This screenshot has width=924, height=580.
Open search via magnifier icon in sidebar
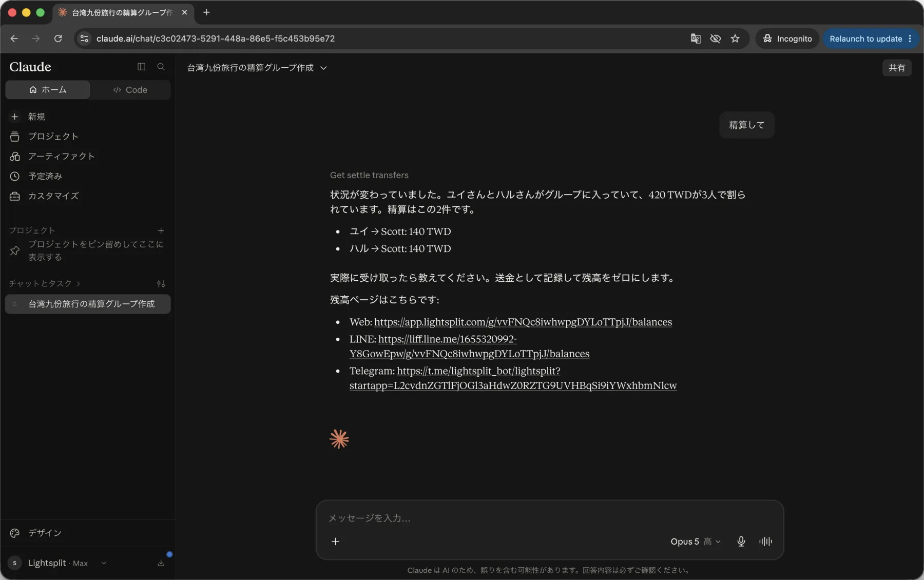161,67
